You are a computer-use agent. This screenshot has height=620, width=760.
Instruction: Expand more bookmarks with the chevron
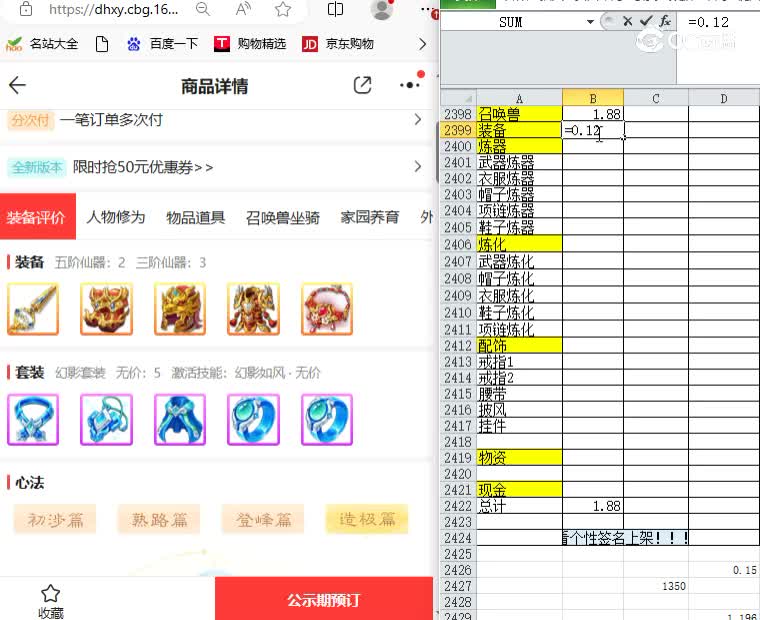(423, 44)
